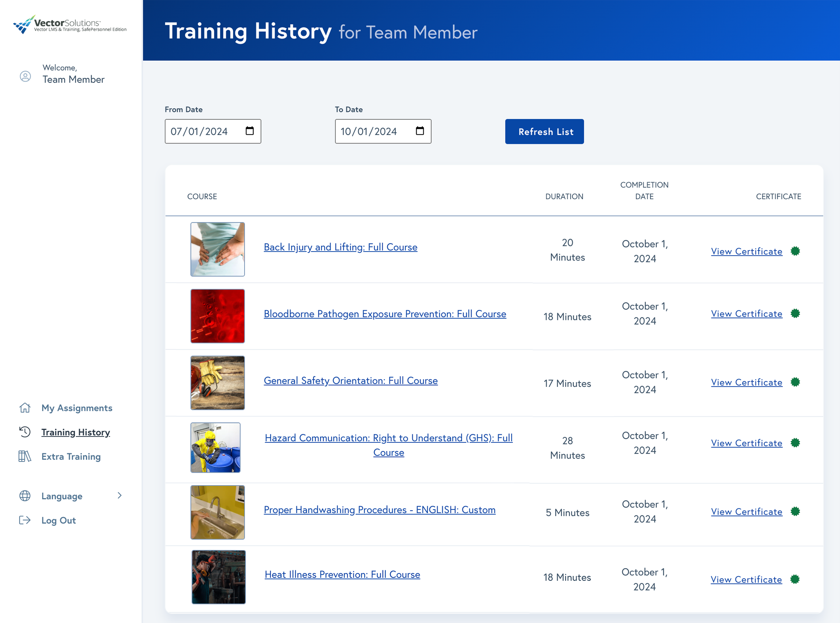
Task: Click the green seal for General Safety Orientation
Action: (x=795, y=382)
